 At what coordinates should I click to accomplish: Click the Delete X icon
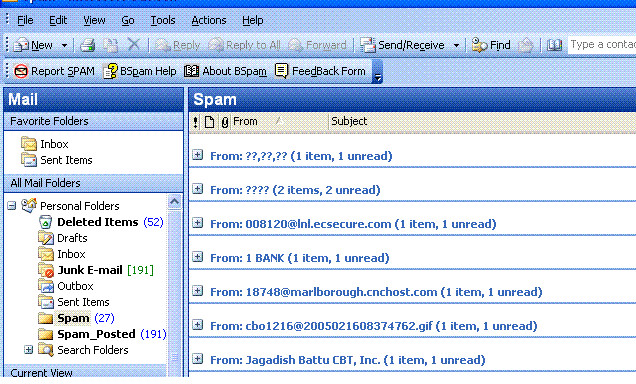coord(133,45)
